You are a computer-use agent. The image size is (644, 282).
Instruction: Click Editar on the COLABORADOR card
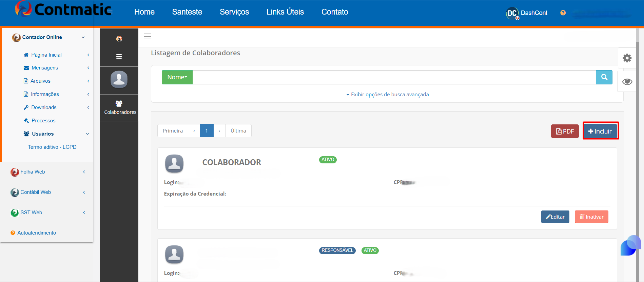(555, 217)
